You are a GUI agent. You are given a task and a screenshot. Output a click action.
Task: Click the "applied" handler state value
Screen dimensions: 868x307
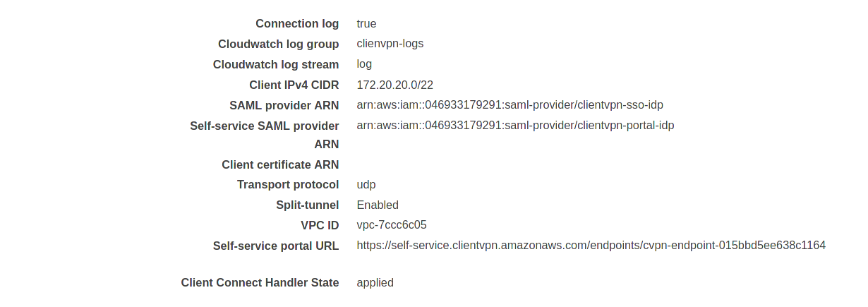pos(375,283)
